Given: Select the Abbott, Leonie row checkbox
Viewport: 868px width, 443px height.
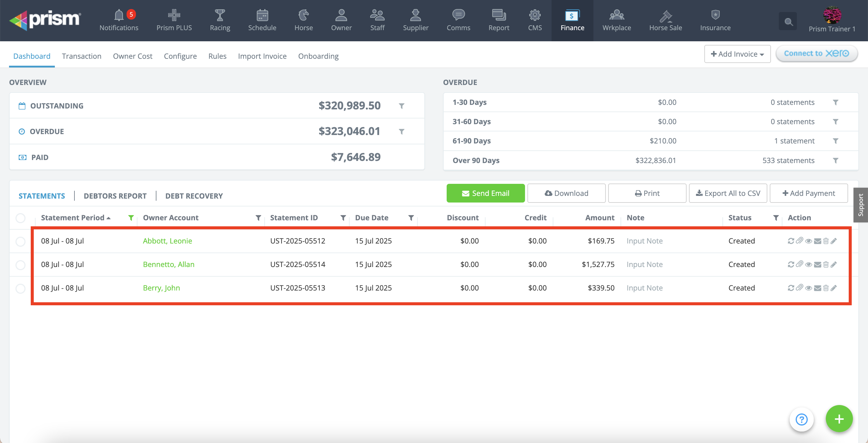Looking at the screenshot, I should point(20,241).
